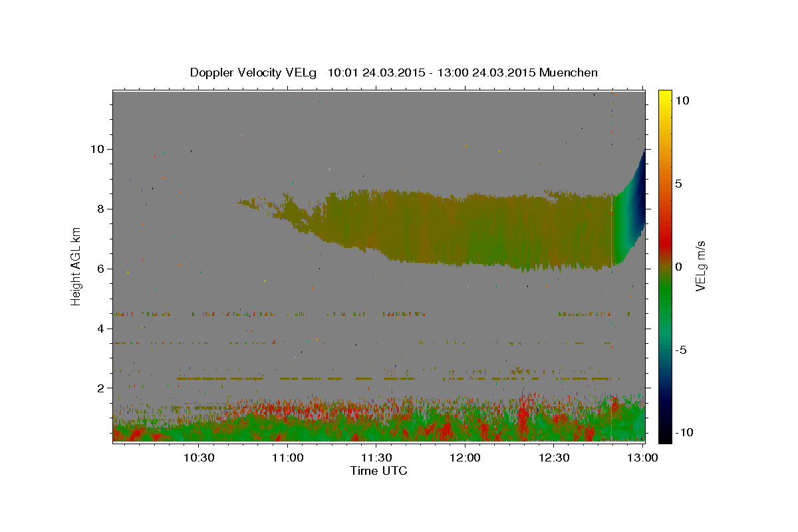Screen dimensions: 798x532
Task: Click the '13:00' time tick label
Action: click(642, 458)
